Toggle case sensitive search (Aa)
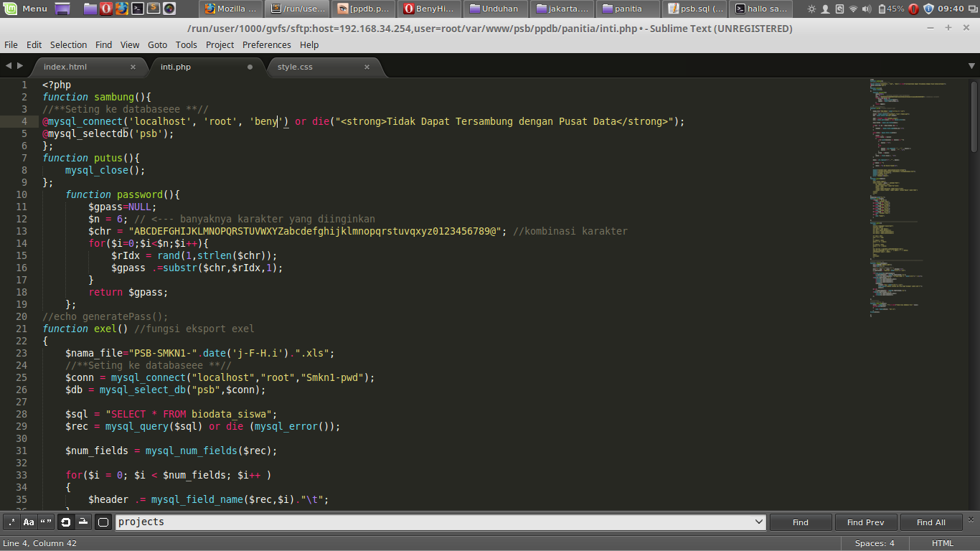Viewport: 980px width, 551px height. (28, 522)
